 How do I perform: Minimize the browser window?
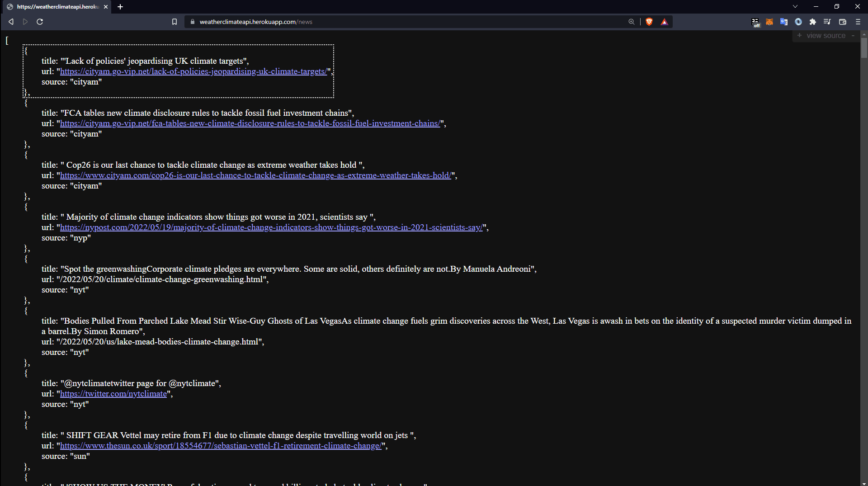click(x=816, y=6)
